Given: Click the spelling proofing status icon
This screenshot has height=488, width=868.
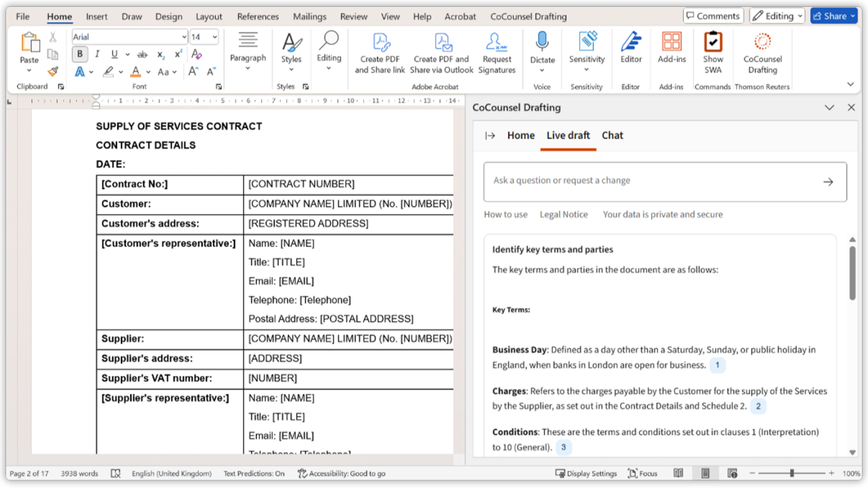Looking at the screenshot, I should 115,473.
